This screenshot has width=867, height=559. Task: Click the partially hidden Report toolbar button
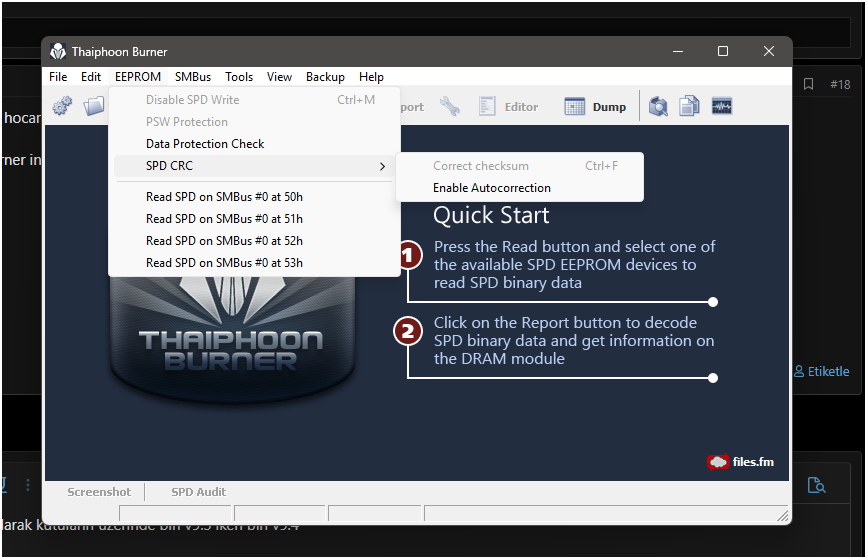tap(412, 107)
